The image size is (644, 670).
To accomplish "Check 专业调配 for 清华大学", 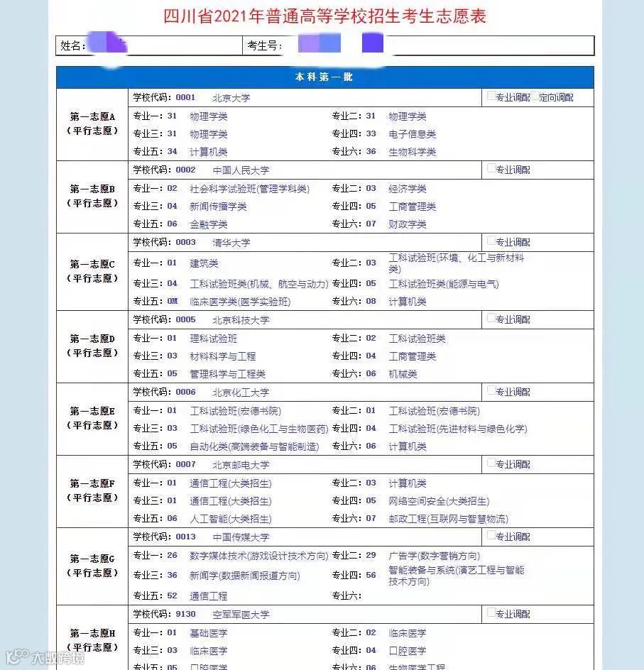I will click(x=490, y=241).
